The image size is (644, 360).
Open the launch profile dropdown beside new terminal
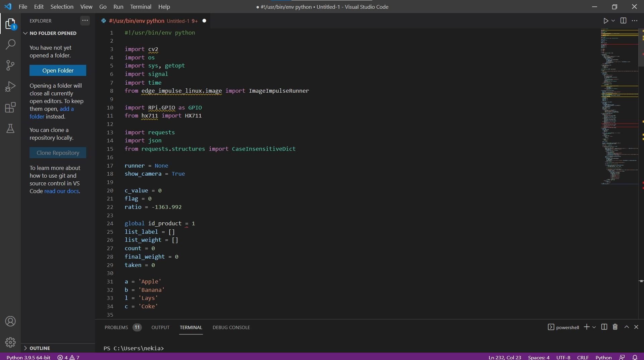click(594, 327)
